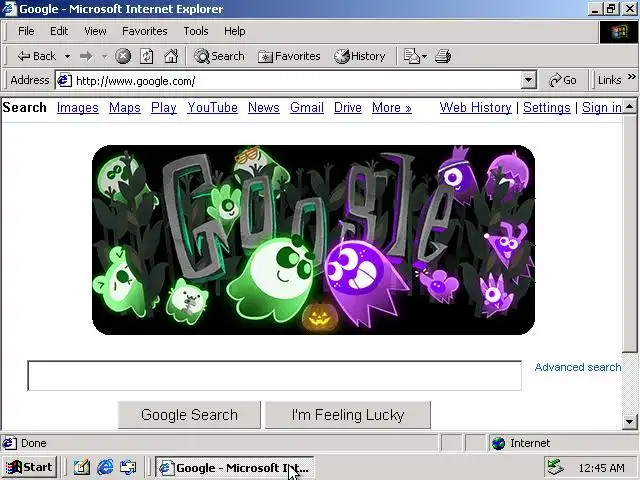The image size is (640, 480).
Task: Click the address bar URL field
Action: [296, 81]
